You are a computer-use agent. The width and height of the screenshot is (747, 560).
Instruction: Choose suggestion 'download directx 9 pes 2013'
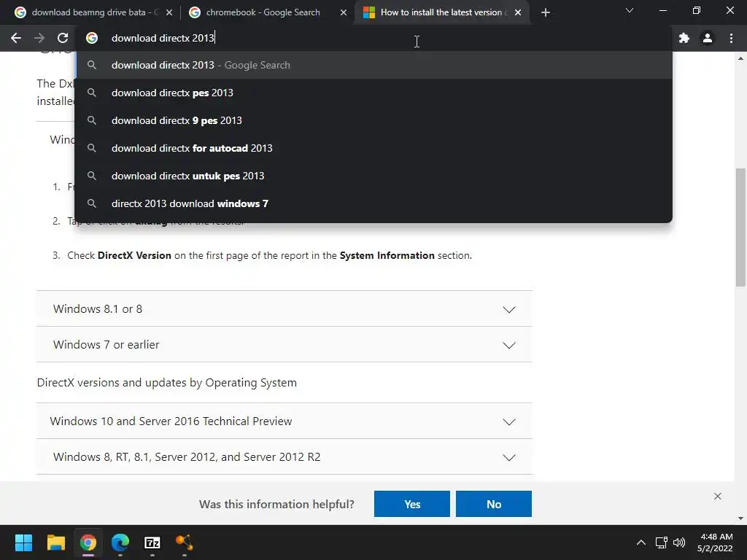373,120
